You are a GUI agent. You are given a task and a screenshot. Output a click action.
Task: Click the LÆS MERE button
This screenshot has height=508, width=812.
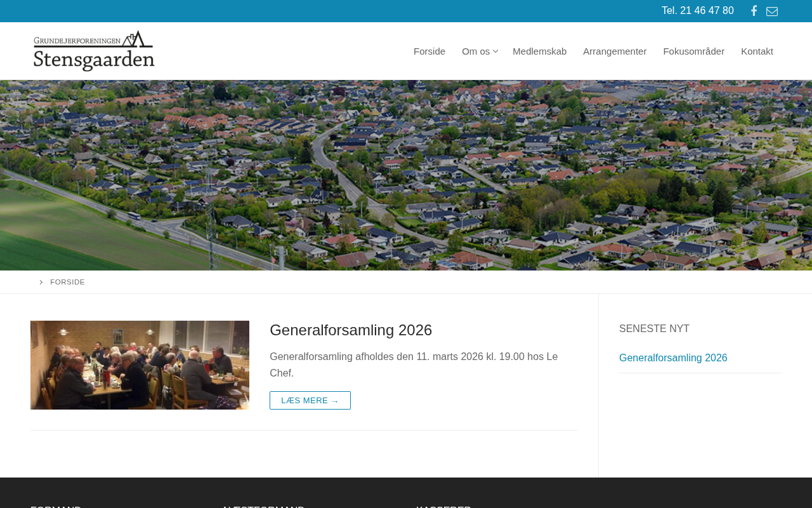click(x=310, y=401)
